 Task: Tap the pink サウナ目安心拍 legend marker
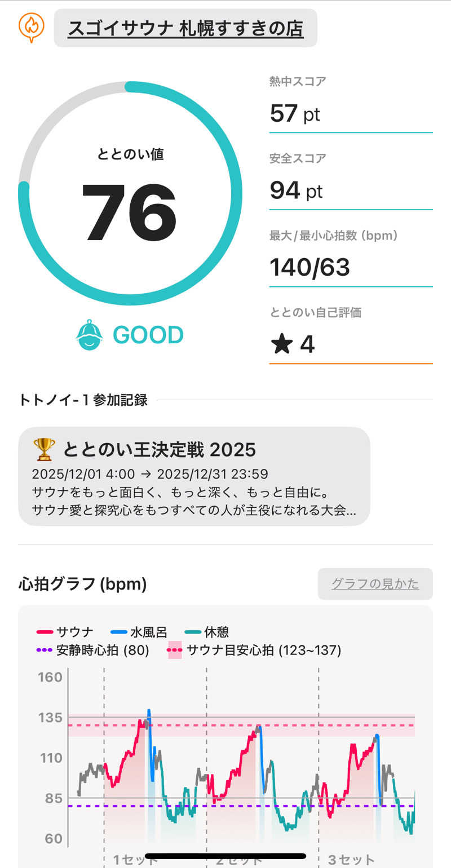(175, 650)
